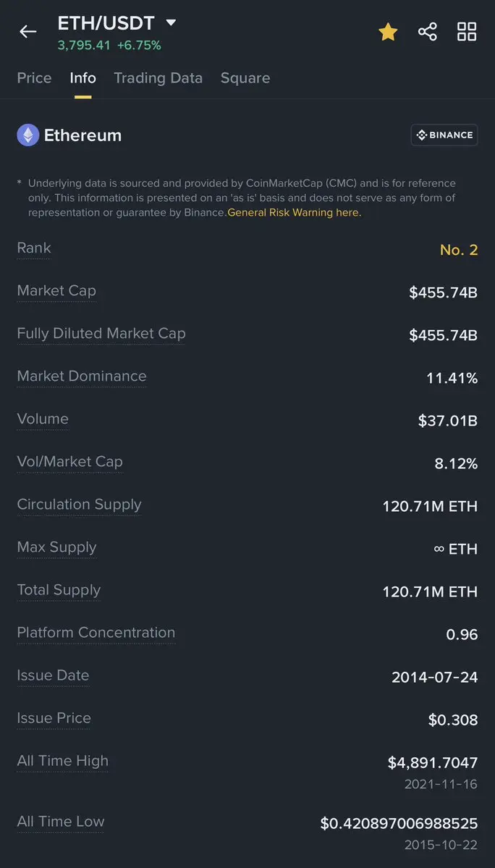The image size is (495, 868).
Task: Tap the back arrow icon
Action: [27, 32]
